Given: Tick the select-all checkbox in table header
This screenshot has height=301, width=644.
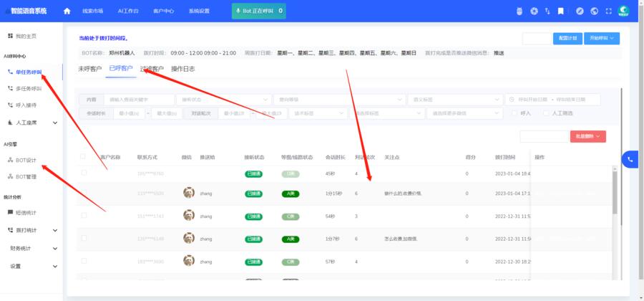Looking at the screenshot, I should click(x=83, y=156).
